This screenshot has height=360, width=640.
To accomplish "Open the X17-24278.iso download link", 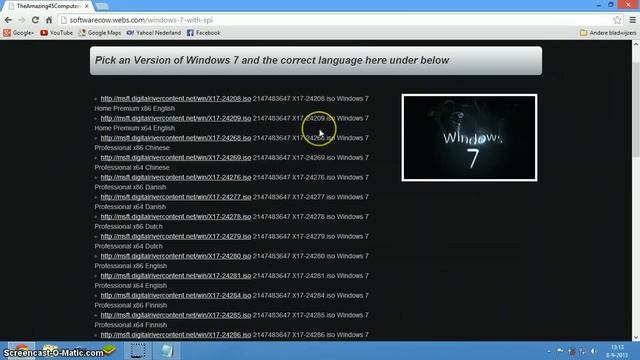I will point(176,217).
